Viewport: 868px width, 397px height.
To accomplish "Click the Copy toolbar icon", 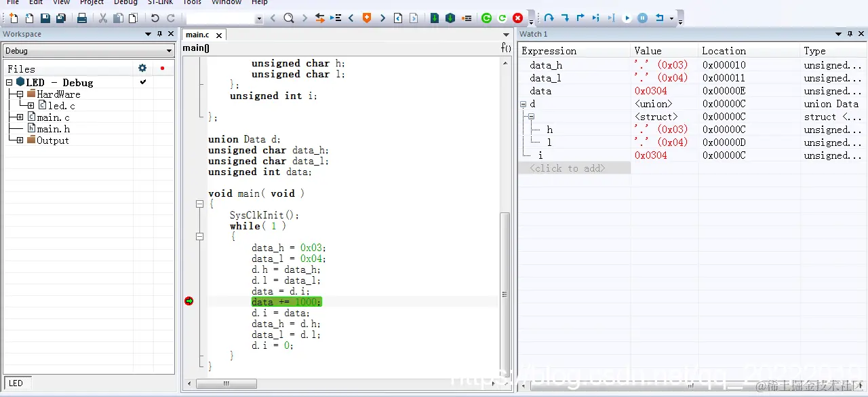I will pos(118,18).
